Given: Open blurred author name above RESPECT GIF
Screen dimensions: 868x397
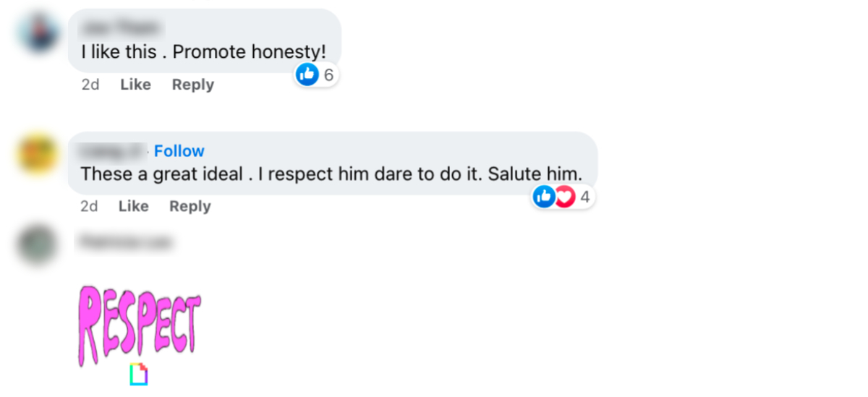Looking at the screenshot, I should tap(124, 241).
